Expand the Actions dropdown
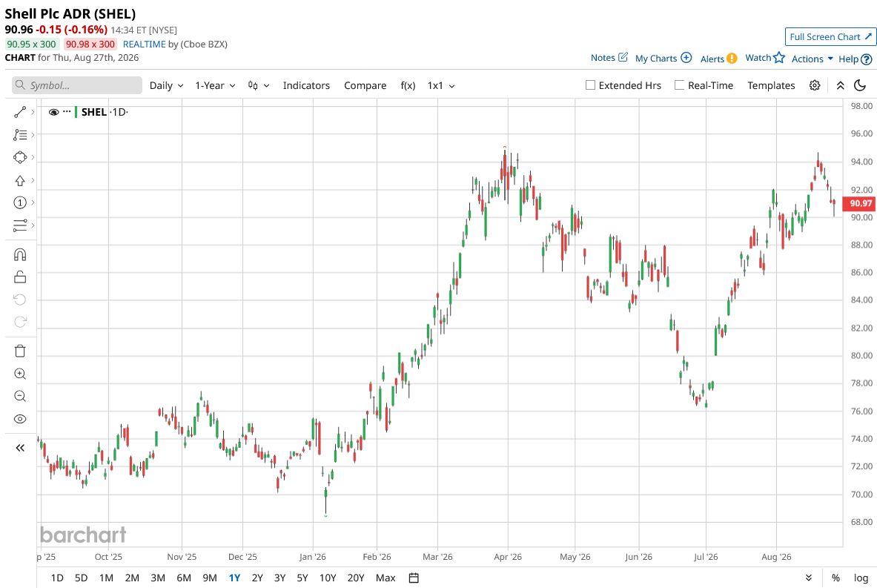Viewport: 877px width, 588px height. (812, 59)
